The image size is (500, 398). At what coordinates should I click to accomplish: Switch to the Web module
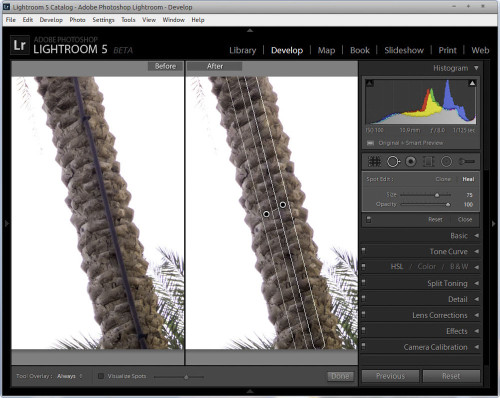point(480,50)
